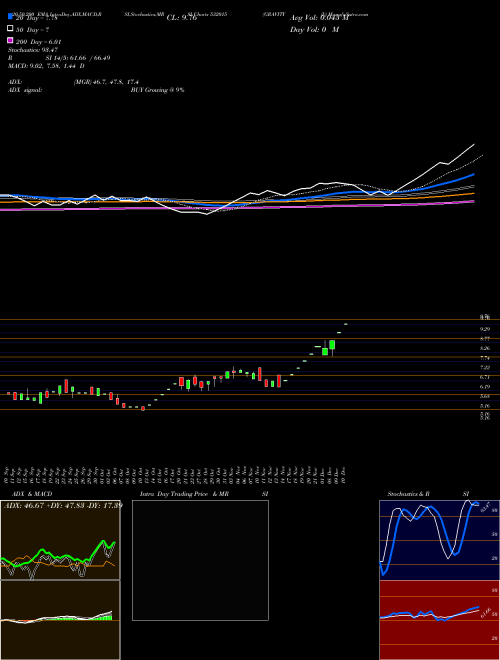Select the 'MACD: 9.02, 7.58, 1.44 D' line

pos(46,66)
